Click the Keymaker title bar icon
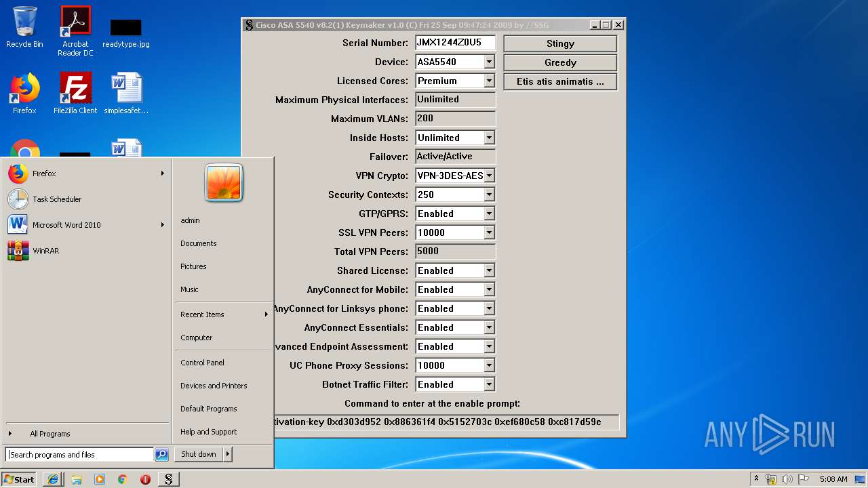The height and width of the screenshot is (488, 868). tap(250, 25)
